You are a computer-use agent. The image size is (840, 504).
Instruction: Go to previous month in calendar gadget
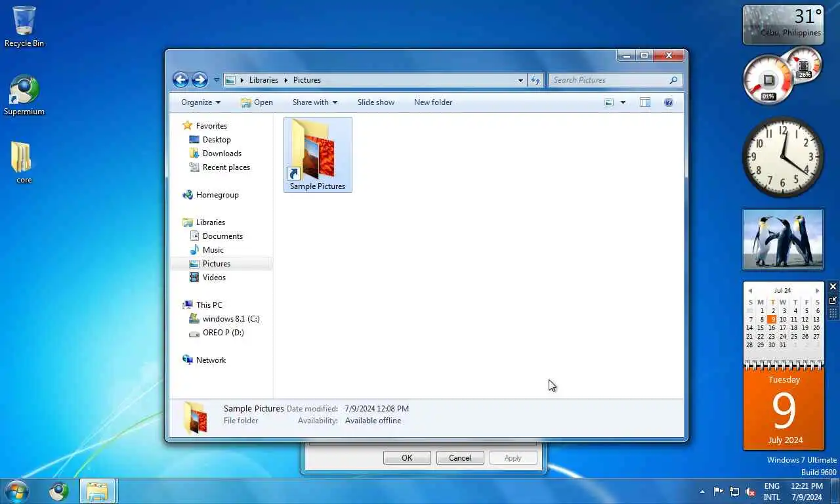pos(750,290)
